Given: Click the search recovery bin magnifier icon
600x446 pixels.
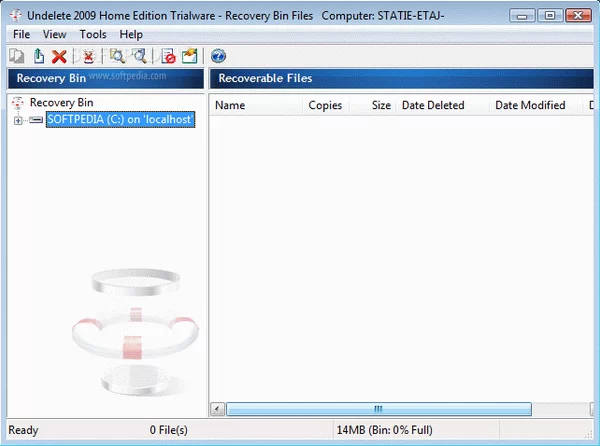Looking at the screenshot, I should (117, 56).
